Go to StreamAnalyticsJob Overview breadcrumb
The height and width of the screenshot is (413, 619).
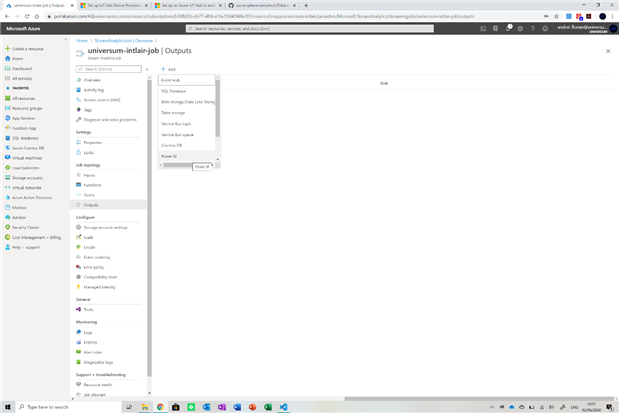(x=124, y=41)
